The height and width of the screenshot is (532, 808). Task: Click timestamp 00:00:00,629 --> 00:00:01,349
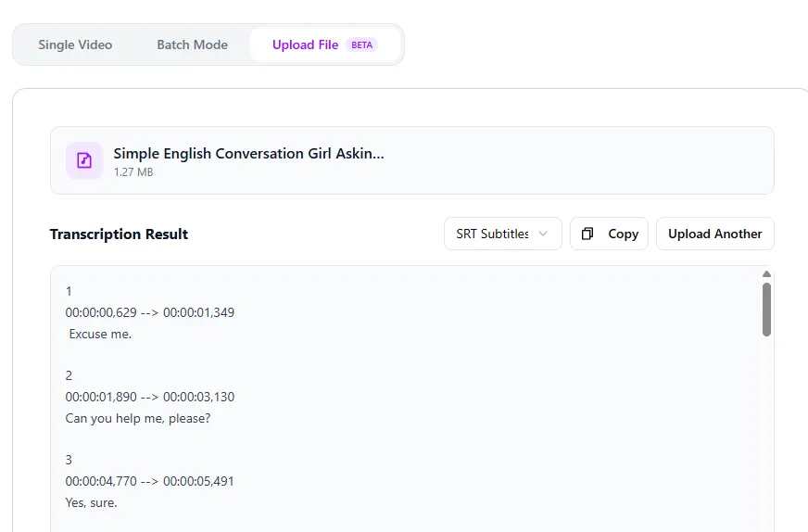(150, 312)
